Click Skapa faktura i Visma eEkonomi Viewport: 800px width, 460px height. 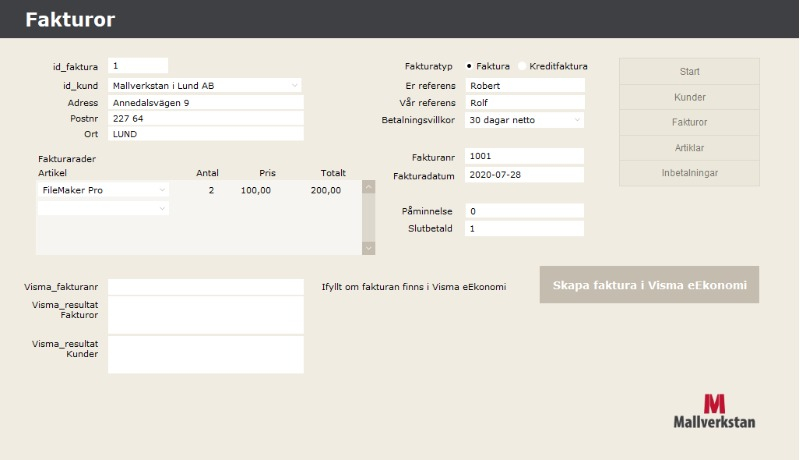tap(649, 285)
